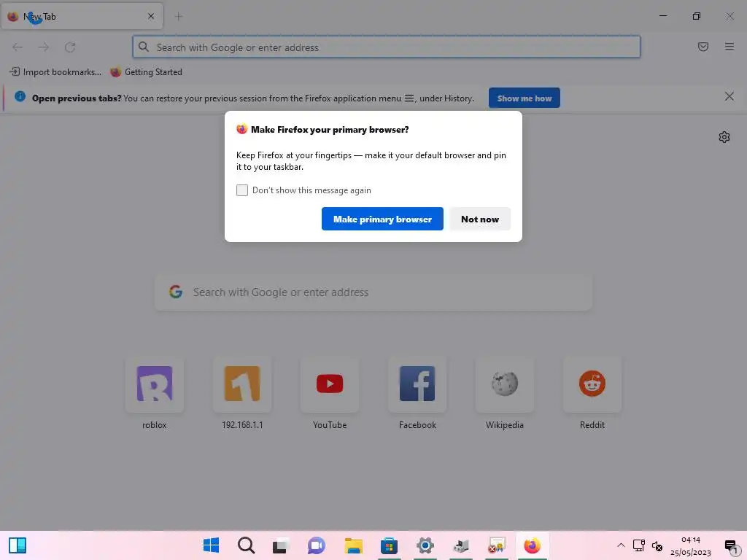Image resolution: width=747 pixels, height=560 pixels.
Task: Open the Save to Pocket icon
Action: 703,47
